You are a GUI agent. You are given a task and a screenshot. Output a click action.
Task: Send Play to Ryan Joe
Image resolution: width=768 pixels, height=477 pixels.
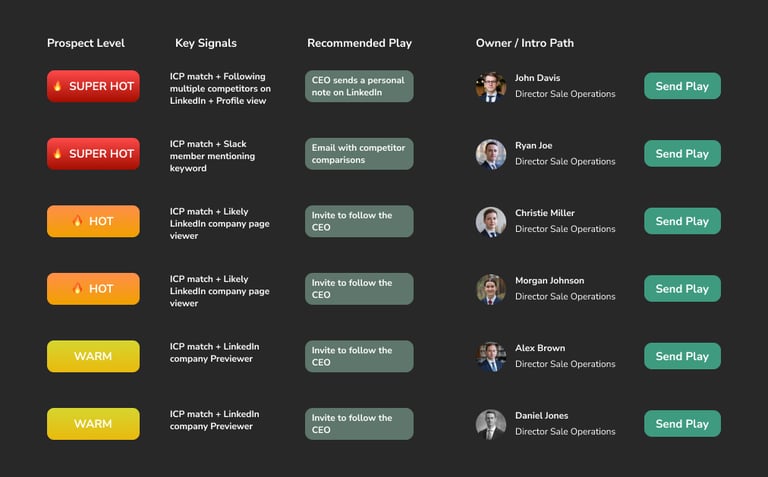[x=682, y=154]
